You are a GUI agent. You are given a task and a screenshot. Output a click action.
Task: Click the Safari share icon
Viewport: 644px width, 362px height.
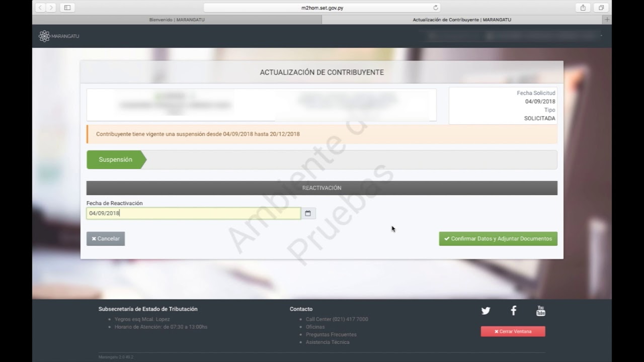[583, 8]
